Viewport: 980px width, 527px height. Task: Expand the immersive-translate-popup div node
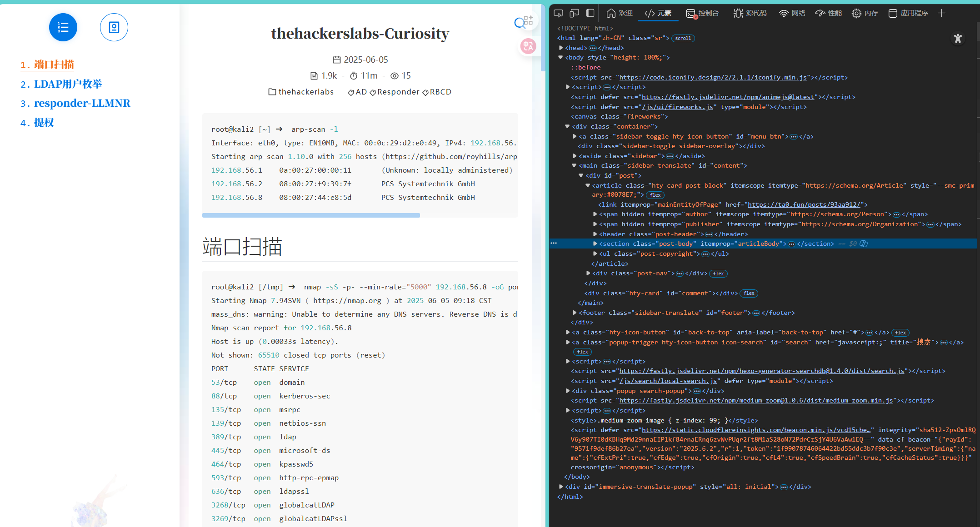tap(561, 487)
